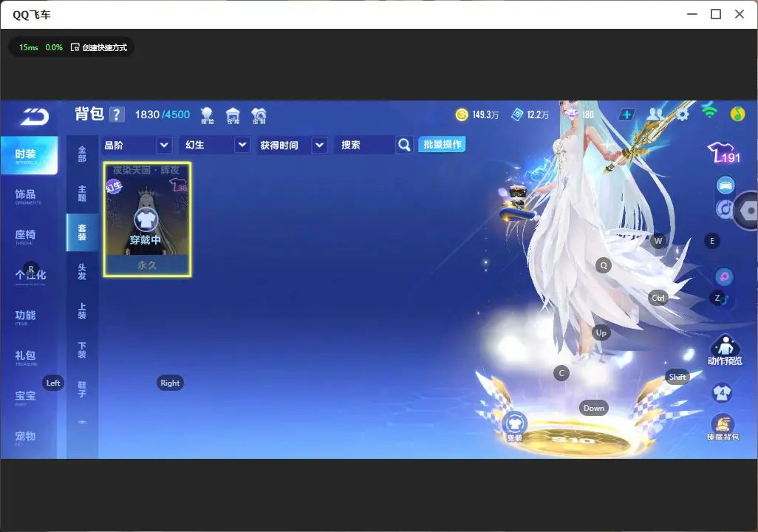Switch to car preview icon
This screenshot has height=532, width=758.
pos(725,185)
